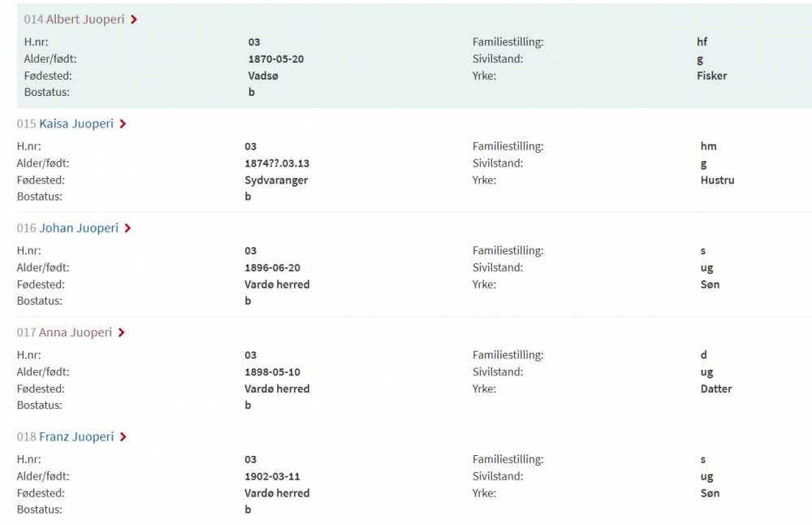Click the chevron after Anna Juoperi
The width and height of the screenshot is (812, 525).
click(121, 332)
